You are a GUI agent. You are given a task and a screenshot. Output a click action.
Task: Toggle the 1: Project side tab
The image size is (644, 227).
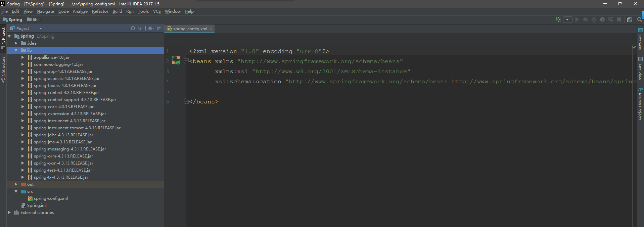click(x=3, y=38)
